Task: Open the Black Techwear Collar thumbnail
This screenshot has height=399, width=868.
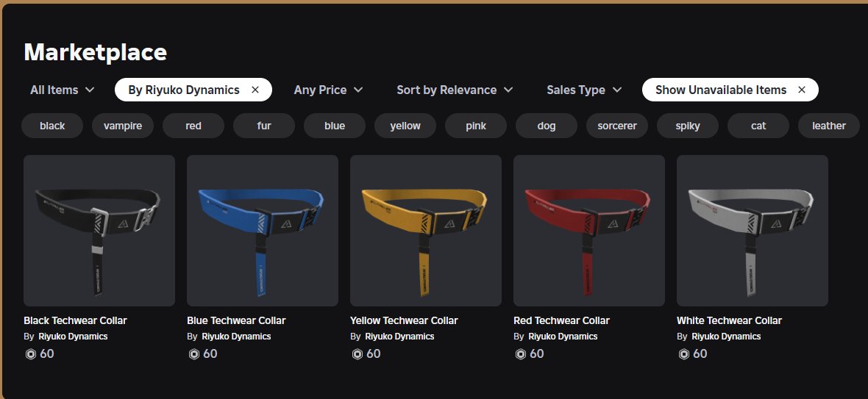Action: 99,231
